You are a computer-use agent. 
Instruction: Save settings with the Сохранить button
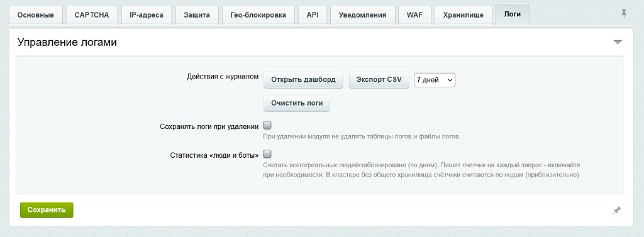pyautogui.click(x=47, y=210)
